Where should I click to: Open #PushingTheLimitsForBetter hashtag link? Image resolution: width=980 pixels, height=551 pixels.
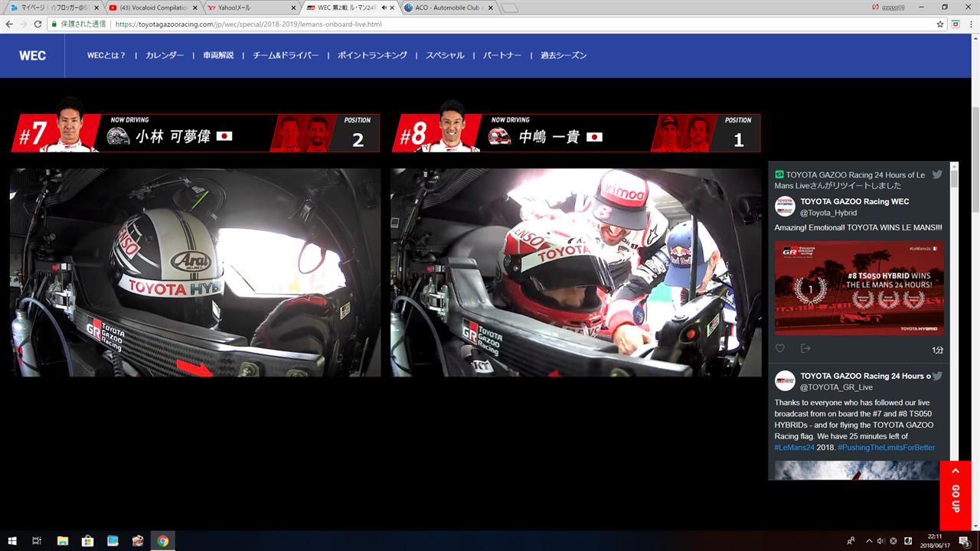click(x=887, y=448)
